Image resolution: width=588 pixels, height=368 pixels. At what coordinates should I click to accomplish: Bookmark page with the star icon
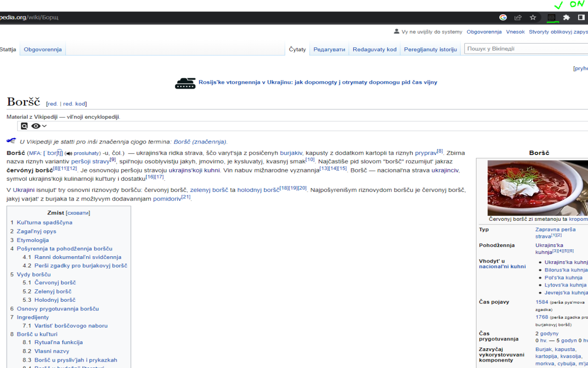(533, 17)
